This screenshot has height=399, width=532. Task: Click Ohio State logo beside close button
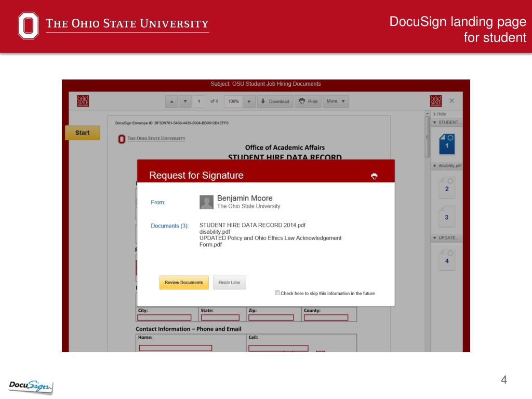(x=436, y=101)
